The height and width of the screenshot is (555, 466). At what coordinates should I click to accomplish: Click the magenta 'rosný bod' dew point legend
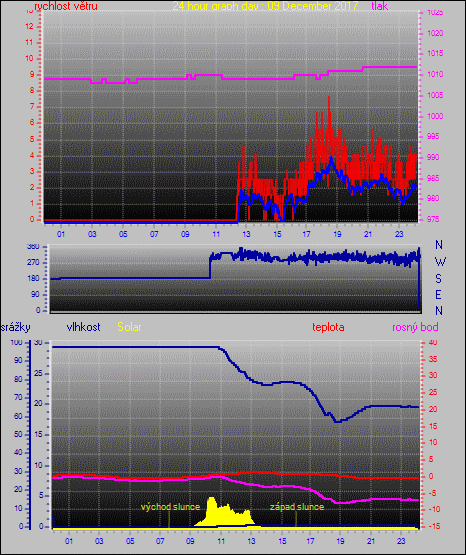click(415, 327)
